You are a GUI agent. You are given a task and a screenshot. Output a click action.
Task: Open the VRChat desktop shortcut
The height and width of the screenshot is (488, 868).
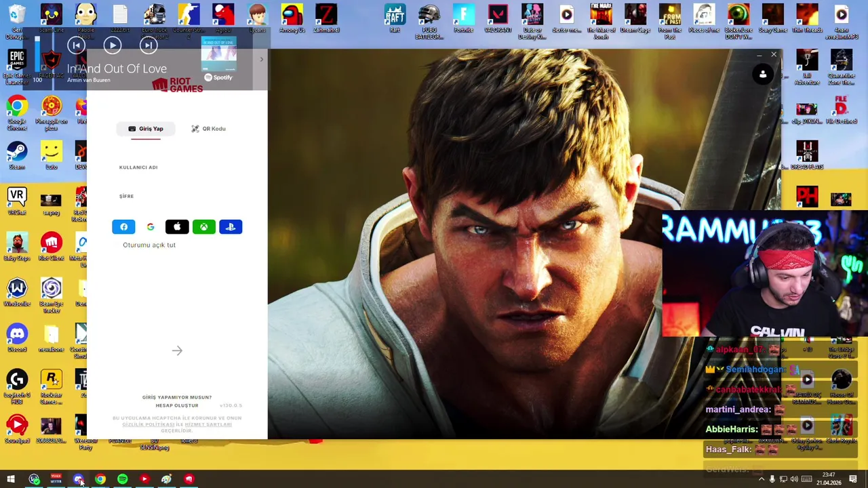pyautogui.click(x=17, y=201)
